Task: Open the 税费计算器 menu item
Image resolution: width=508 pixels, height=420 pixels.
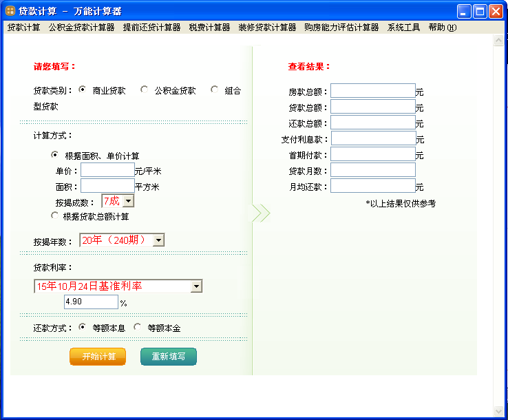Action: click(x=209, y=28)
